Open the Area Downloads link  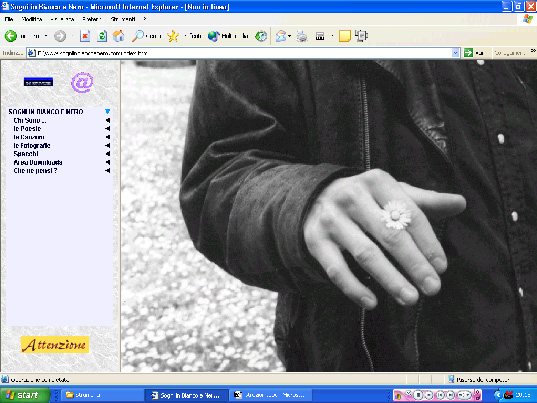38,162
